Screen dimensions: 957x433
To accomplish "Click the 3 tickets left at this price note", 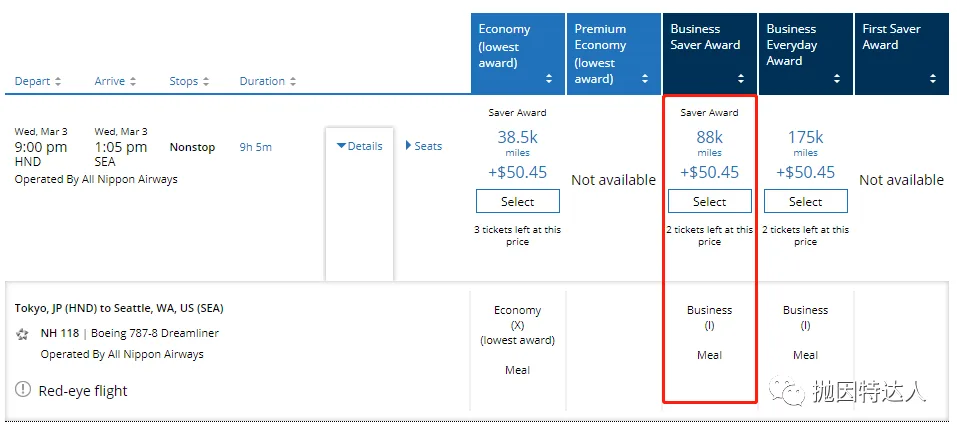I will [x=518, y=236].
